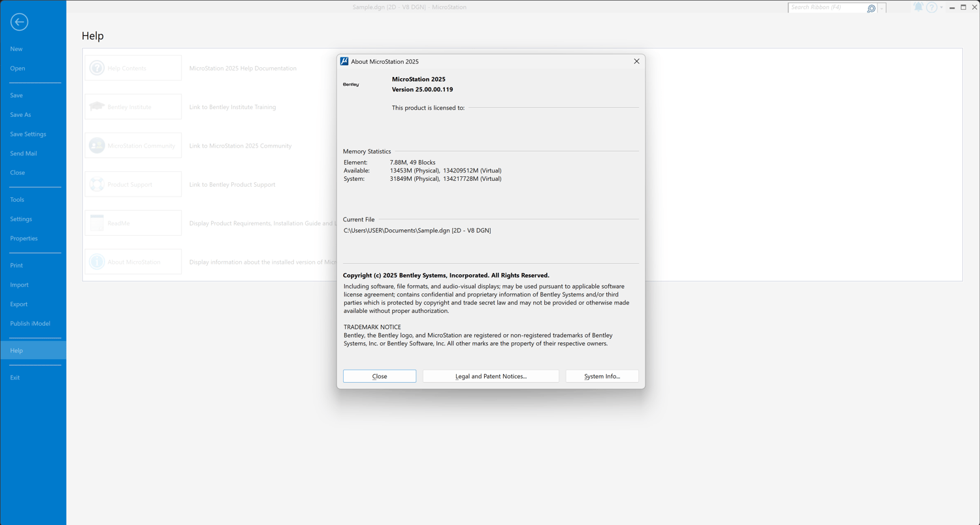Click 'This product is licensed to:' label

click(429, 108)
